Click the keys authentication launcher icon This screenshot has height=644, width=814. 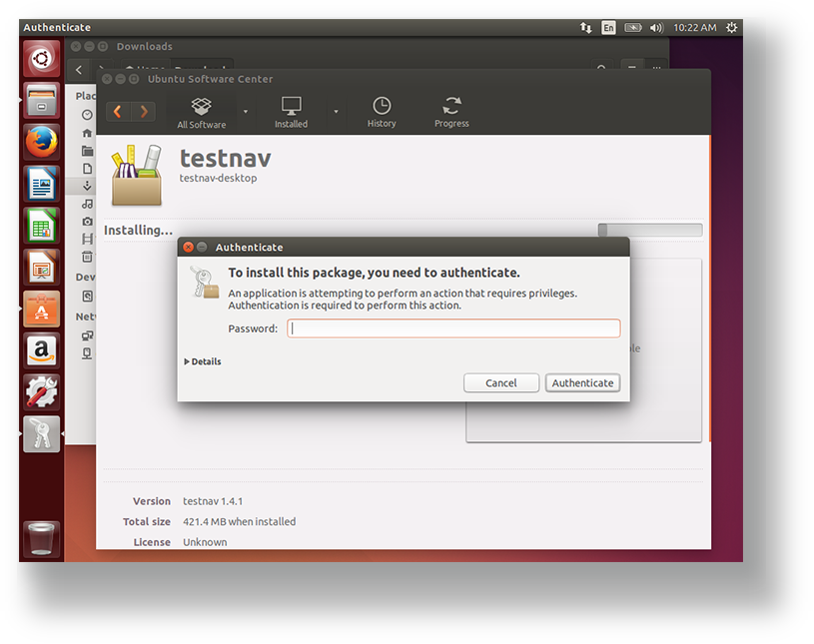point(42,434)
